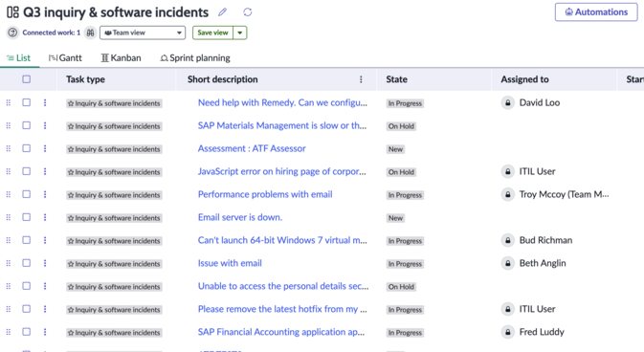Click drag handle of Need help with Remedy row
This screenshot has width=644, height=352.
click(9, 102)
